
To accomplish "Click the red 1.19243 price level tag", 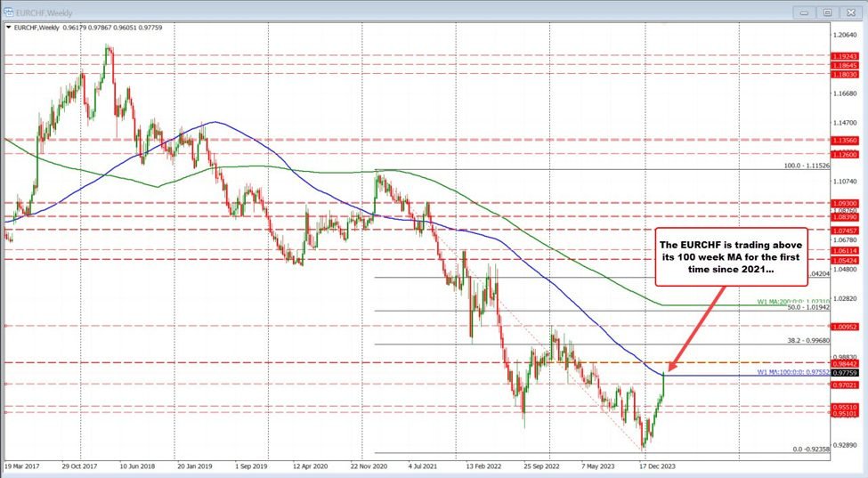I will click(x=846, y=55).
